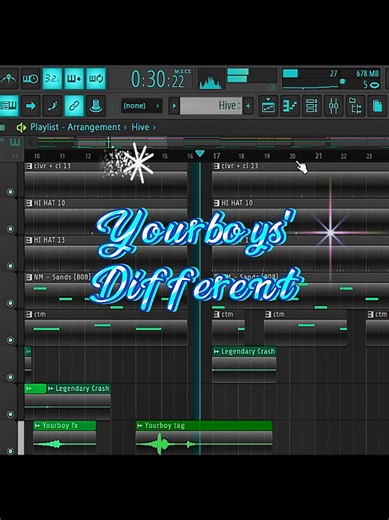Image resolution: width=389 pixels, height=520 pixels.
Task: Toggle multilink to controllers chain icon
Action: 74,106
